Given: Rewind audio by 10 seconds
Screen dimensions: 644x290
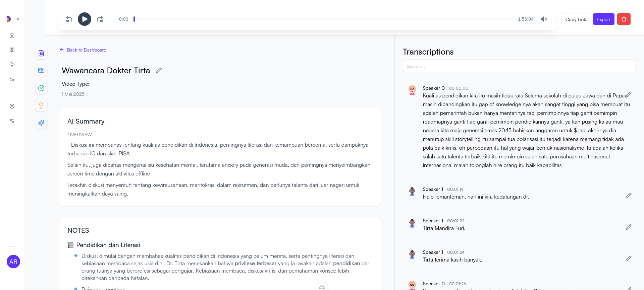Looking at the screenshot, I should (69, 19).
